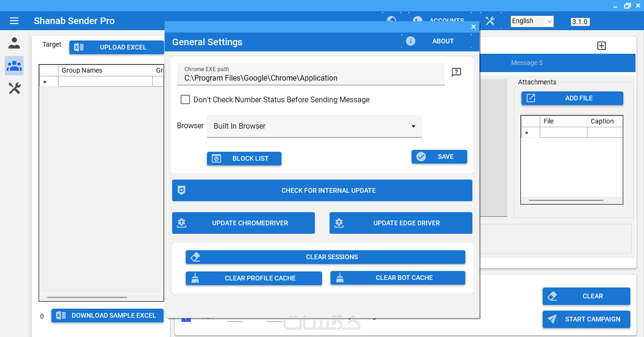Download the sample Excel file
The height and width of the screenshot is (337, 644).
tap(107, 315)
